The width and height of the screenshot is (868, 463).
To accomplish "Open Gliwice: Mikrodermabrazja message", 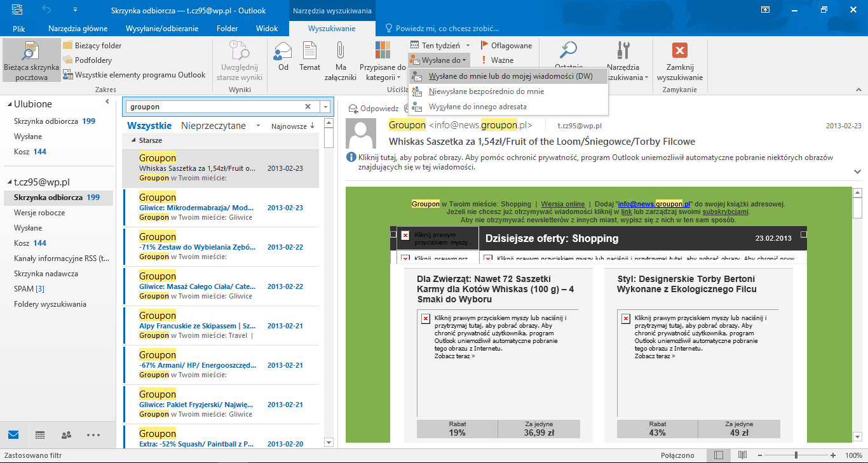I will coord(220,208).
